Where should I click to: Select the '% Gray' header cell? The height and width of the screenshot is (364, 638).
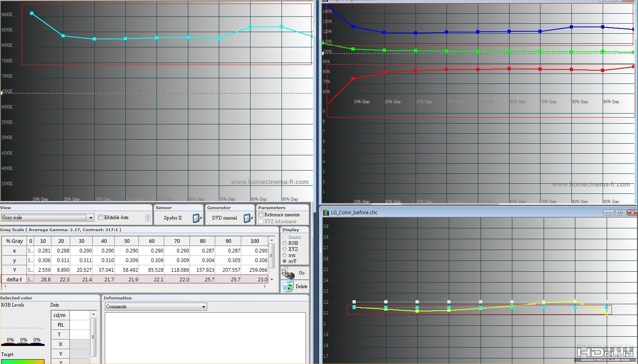pos(14,241)
